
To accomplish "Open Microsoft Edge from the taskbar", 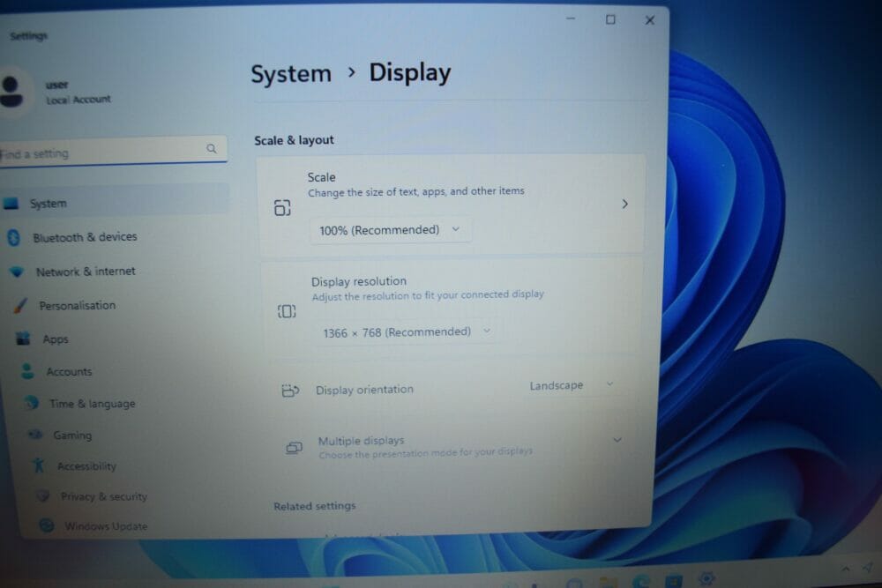I will pyautogui.click(x=640, y=581).
